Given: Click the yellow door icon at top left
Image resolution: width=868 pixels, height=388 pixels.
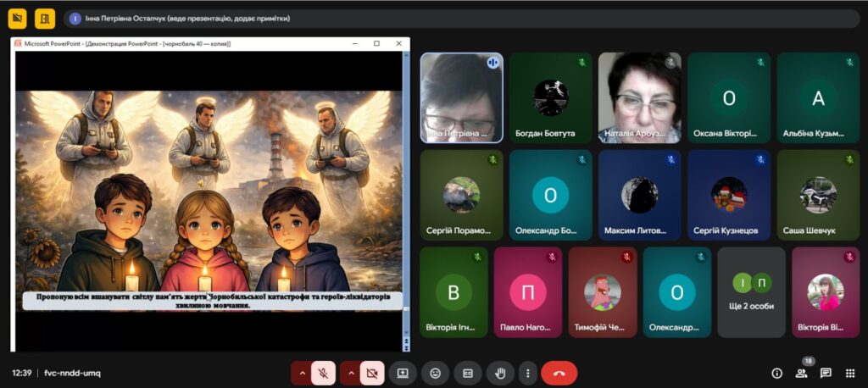Looking at the screenshot, I should coord(45,18).
